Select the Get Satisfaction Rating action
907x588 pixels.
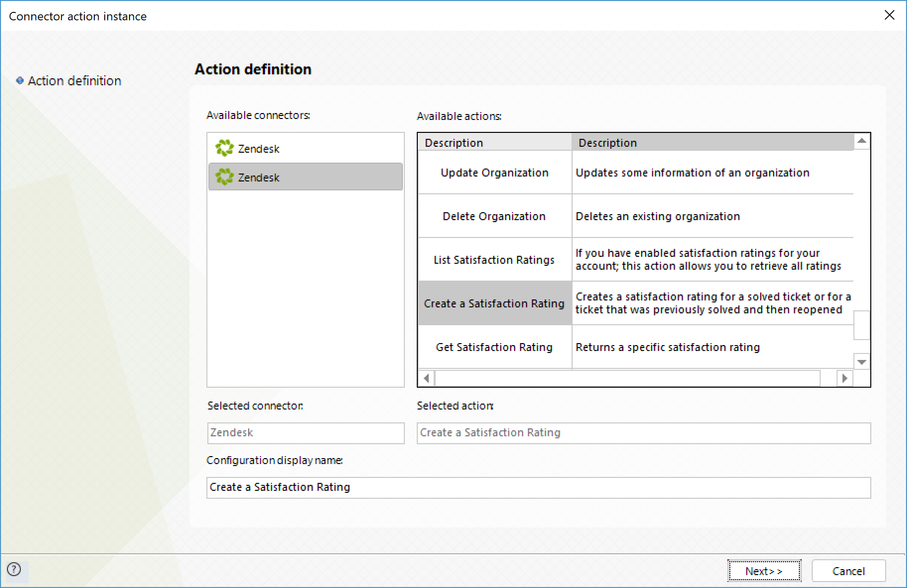pos(495,347)
